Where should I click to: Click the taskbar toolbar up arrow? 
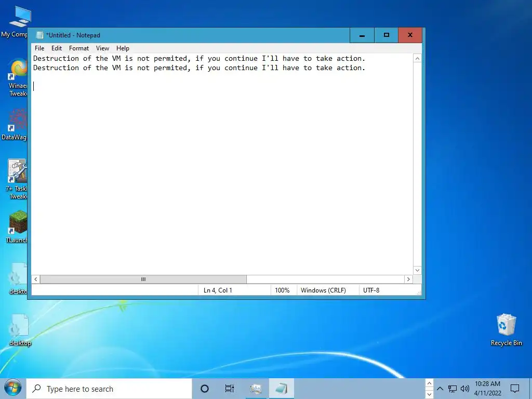coord(429,383)
